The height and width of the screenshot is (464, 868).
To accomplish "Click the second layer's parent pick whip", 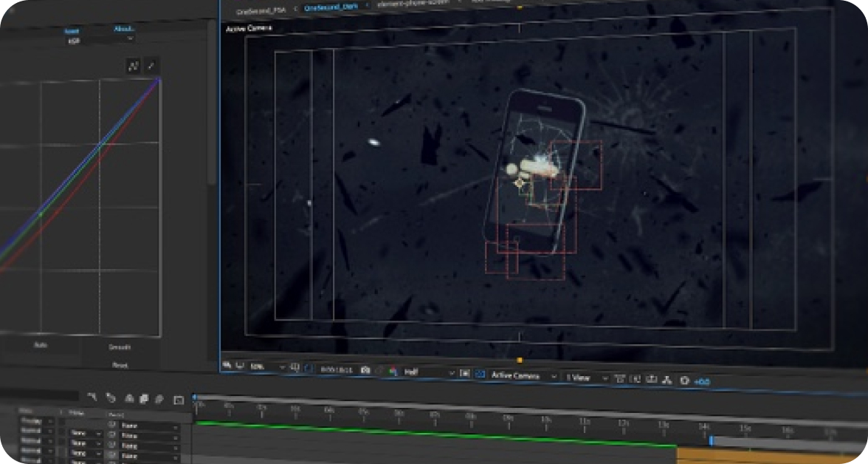I will [112, 434].
